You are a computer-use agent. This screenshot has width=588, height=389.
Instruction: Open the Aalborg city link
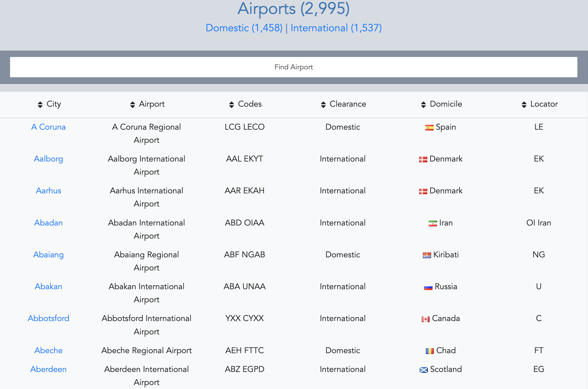48,159
